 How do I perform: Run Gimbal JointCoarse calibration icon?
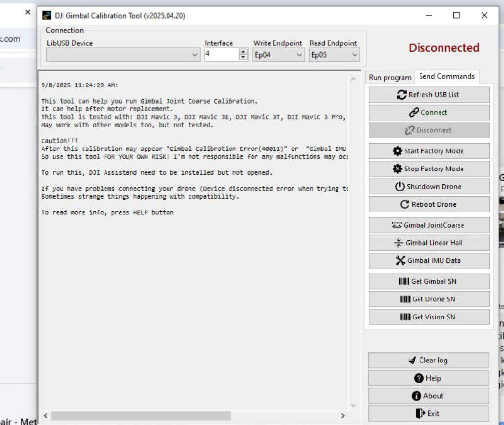pos(397,225)
